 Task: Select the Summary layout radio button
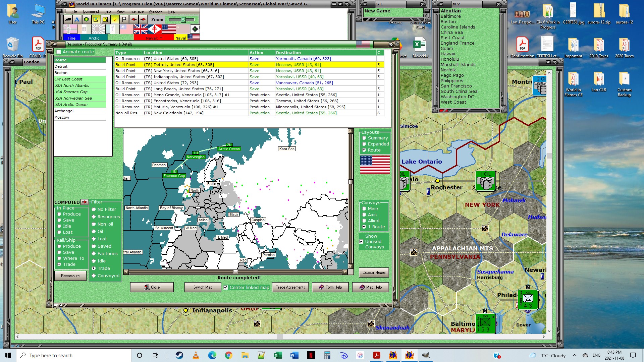pos(364,138)
